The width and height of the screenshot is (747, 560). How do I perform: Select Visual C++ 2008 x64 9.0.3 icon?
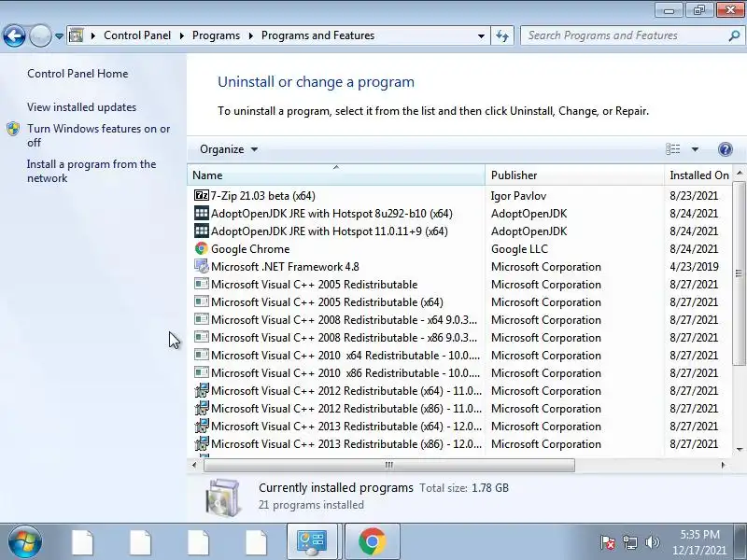click(202, 319)
